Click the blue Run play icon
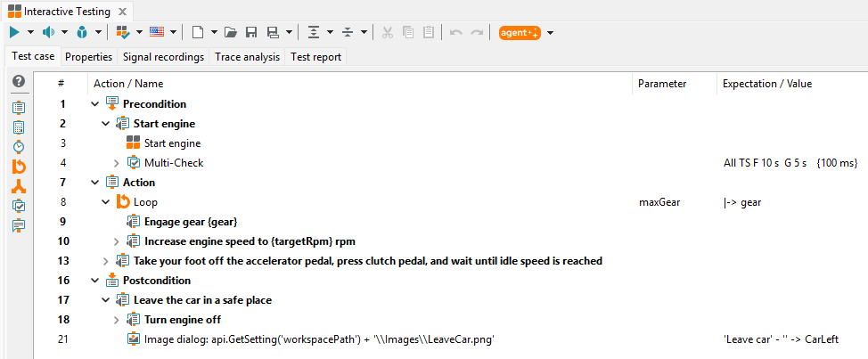This screenshot has width=868, height=359. click(x=14, y=33)
